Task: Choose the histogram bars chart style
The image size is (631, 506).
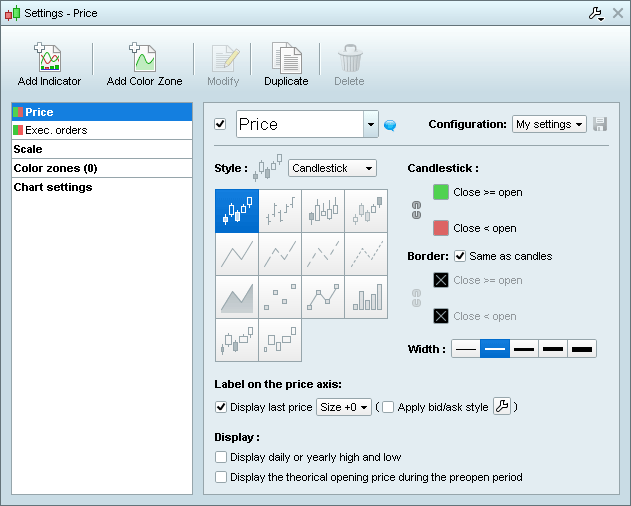Action: (x=366, y=297)
